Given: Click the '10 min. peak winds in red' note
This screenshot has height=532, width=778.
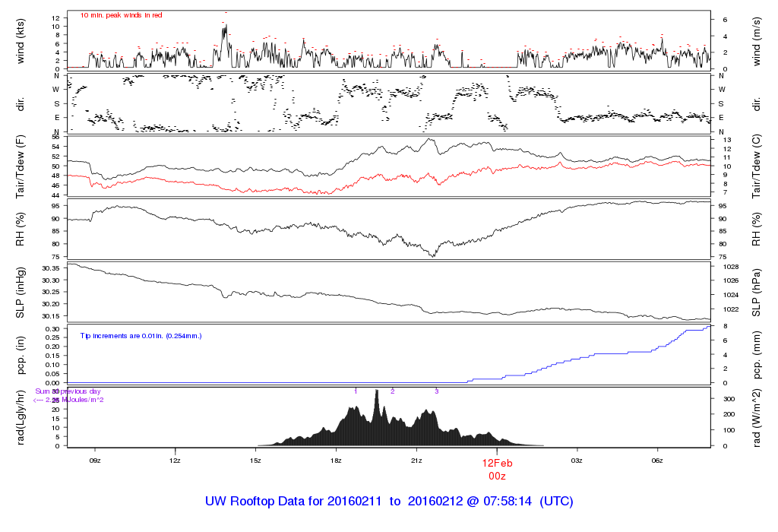Looking at the screenshot, I should pos(121,15).
